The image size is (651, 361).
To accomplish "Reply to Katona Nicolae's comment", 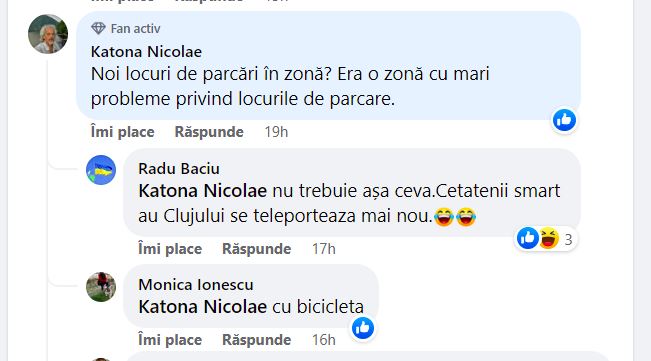I will click(209, 132).
